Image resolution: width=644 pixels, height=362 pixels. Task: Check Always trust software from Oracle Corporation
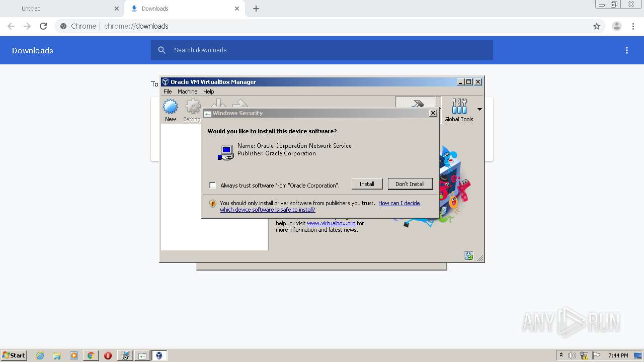coord(213,185)
